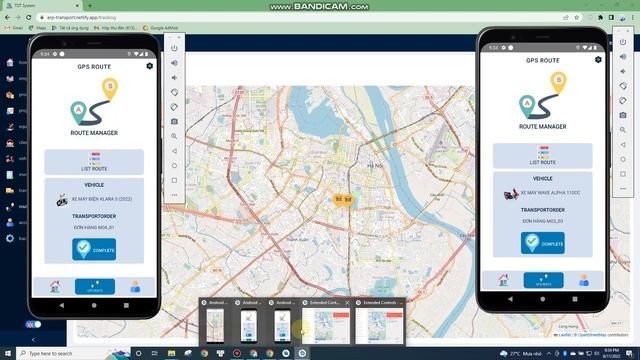The width and height of the screenshot is (640, 360).
Task: Select home tab in left phone bottom bar
Action: point(54,287)
